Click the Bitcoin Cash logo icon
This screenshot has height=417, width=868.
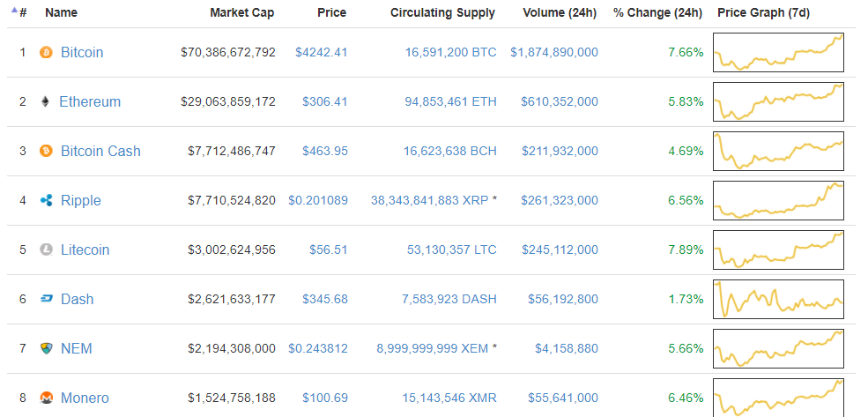pos(47,152)
